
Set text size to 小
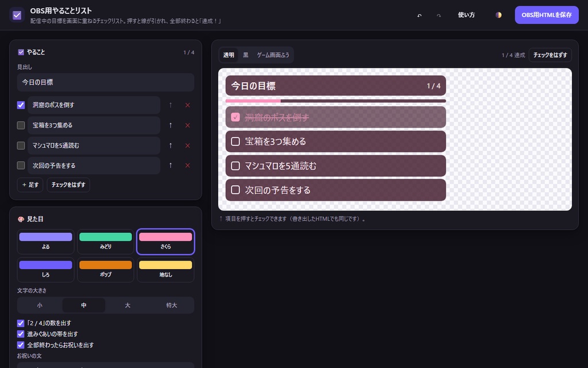coord(40,305)
